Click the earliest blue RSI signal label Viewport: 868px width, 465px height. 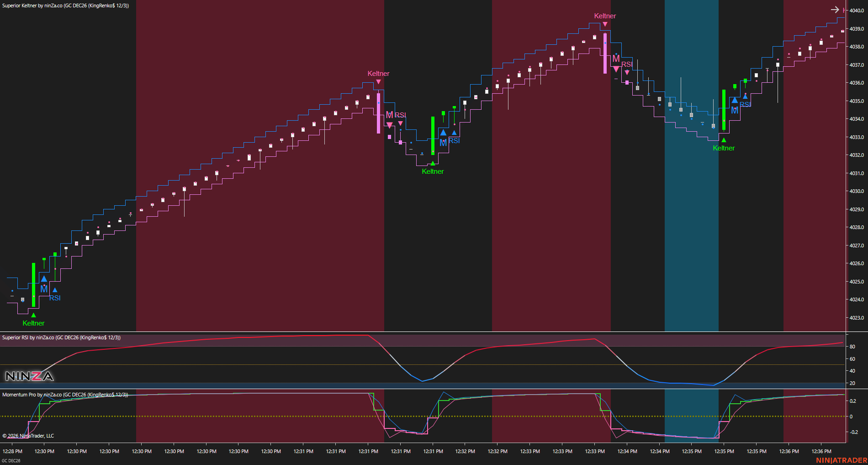click(x=55, y=298)
